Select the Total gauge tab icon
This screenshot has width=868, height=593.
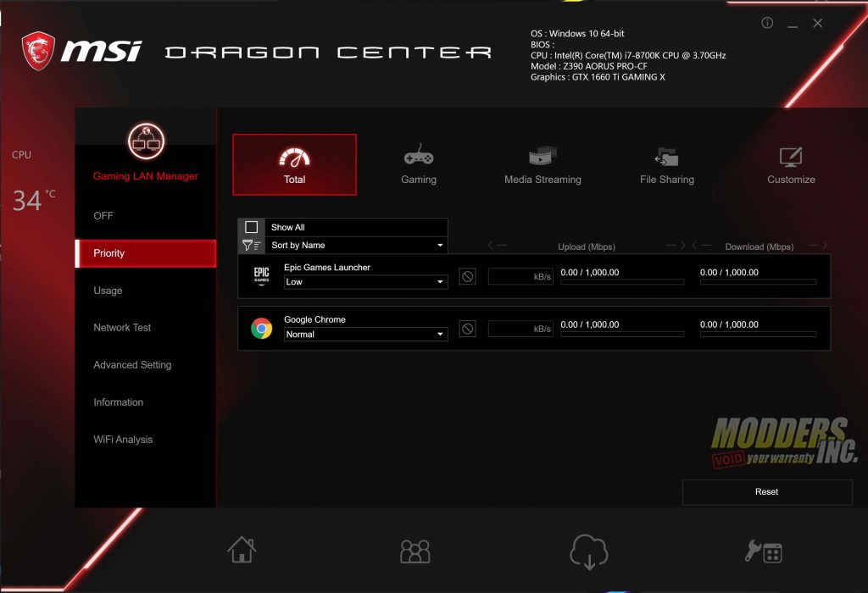(x=294, y=158)
